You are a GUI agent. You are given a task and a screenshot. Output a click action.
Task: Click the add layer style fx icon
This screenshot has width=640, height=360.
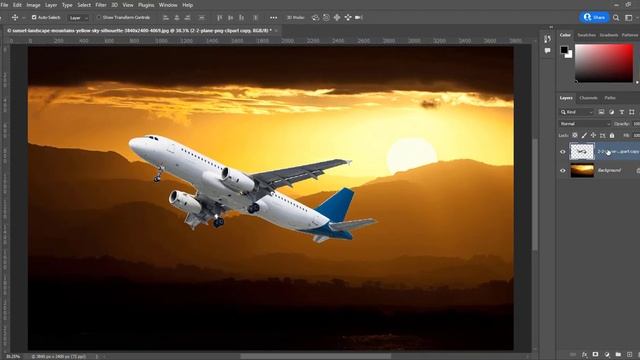(584, 354)
